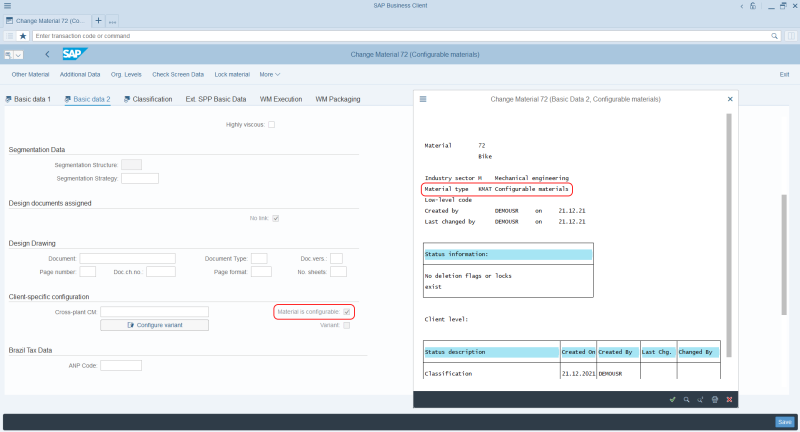Open Org. Levels

pyautogui.click(x=126, y=74)
